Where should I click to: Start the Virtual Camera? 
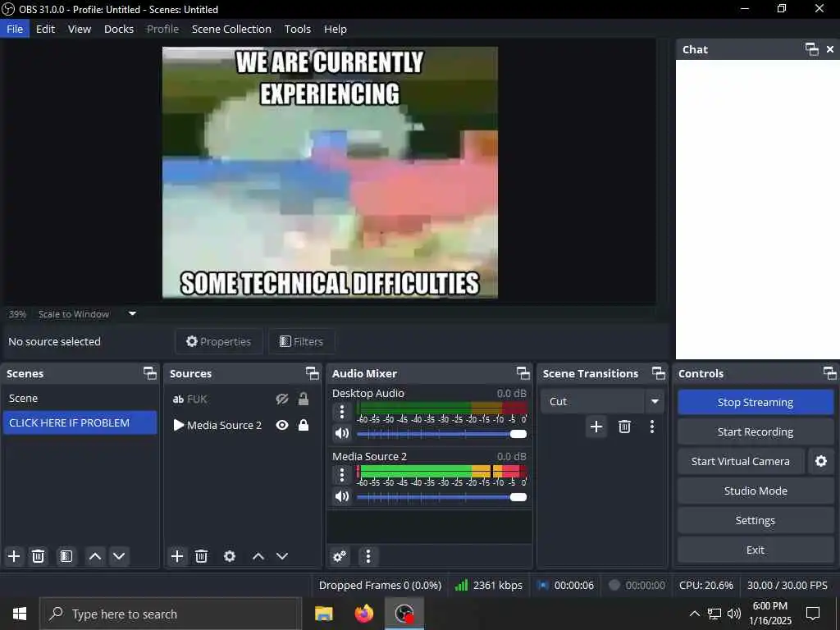click(741, 461)
